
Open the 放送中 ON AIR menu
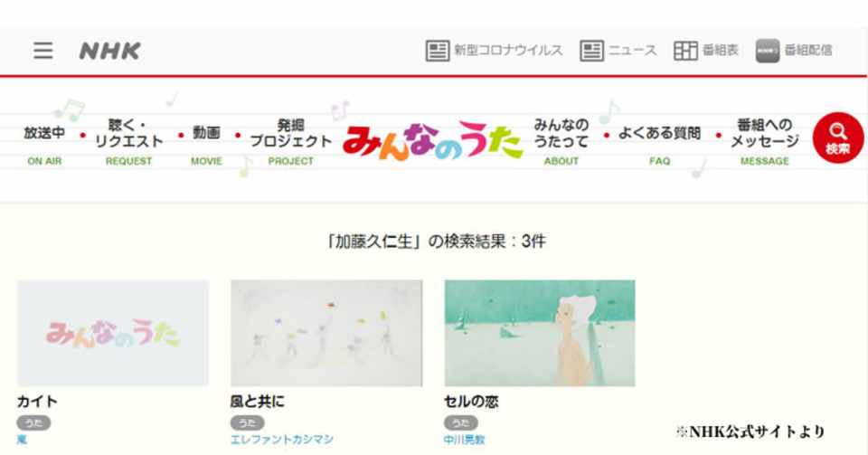click(x=44, y=145)
